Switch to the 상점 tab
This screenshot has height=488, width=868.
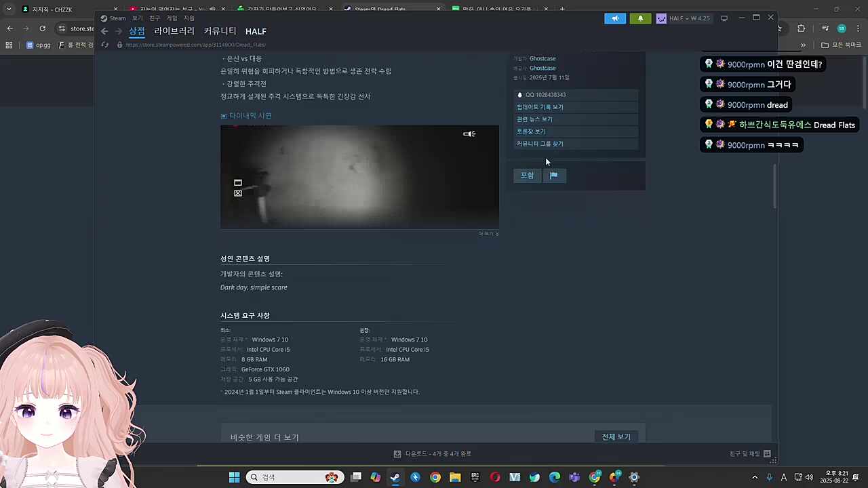tap(137, 31)
